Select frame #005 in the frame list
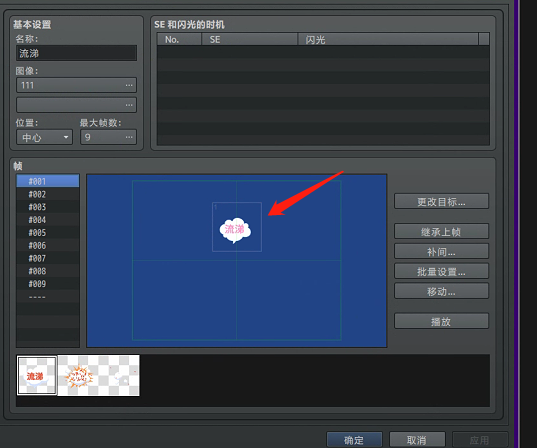This screenshot has width=537, height=448. [48, 232]
